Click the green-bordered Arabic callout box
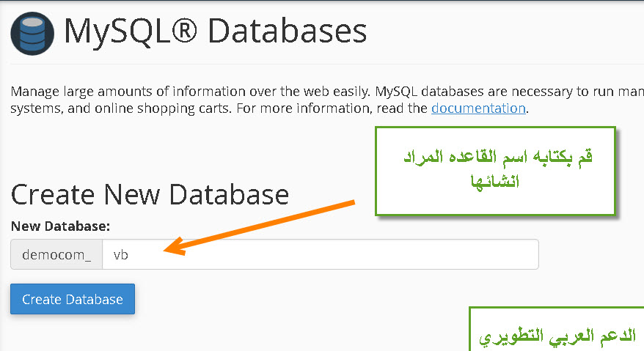 (495, 171)
